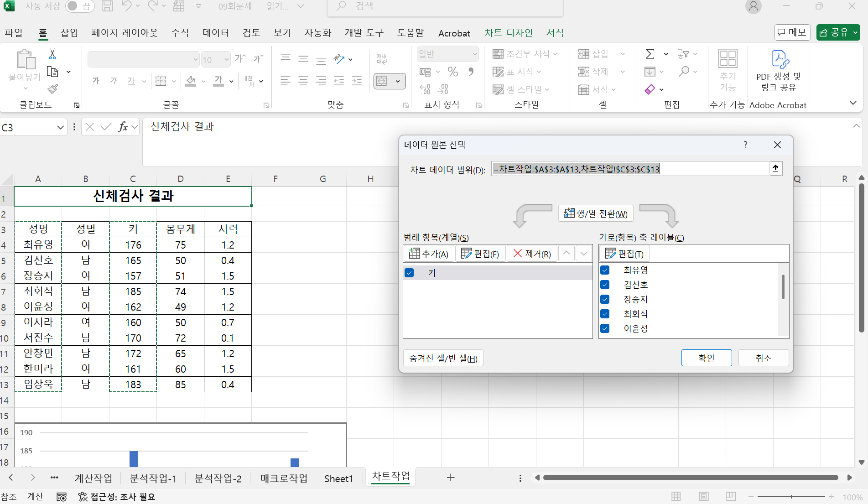Uncheck the 키 series checkbox
The width and height of the screenshot is (868, 504).
[409, 273]
